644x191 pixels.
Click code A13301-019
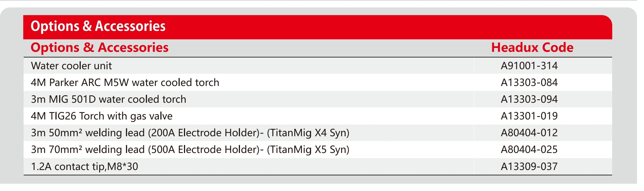coord(529,116)
